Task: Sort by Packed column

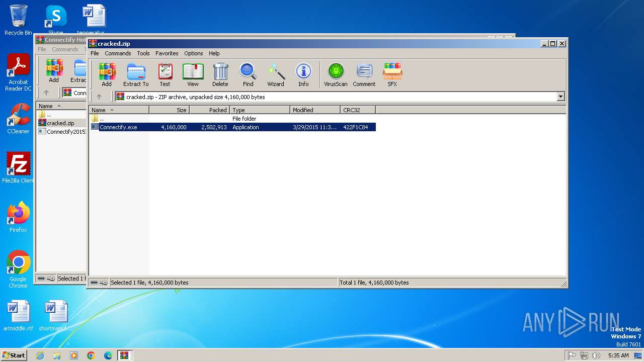Action: (x=210, y=110)
